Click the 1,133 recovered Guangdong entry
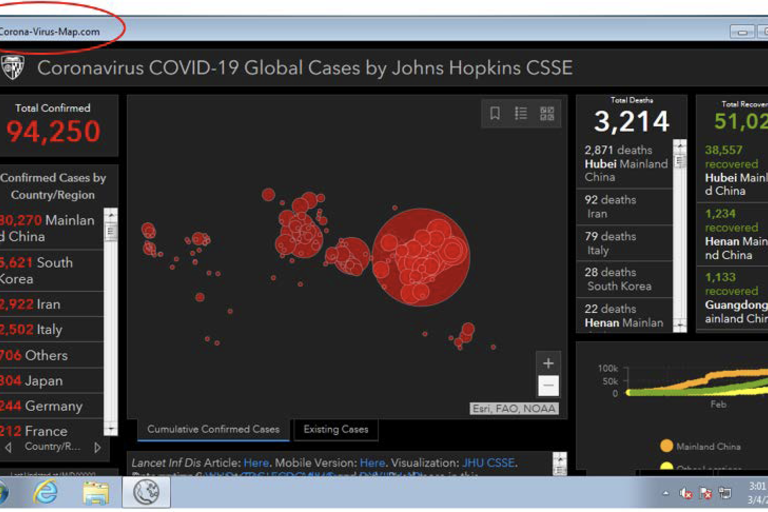 [732, 297]
